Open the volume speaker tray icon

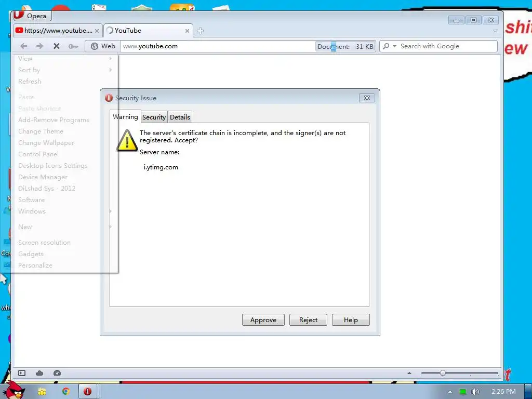tap(475, 392)
